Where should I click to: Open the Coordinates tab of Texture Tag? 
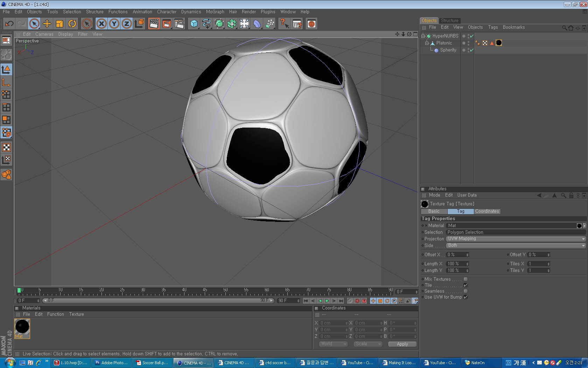(487, 211)
